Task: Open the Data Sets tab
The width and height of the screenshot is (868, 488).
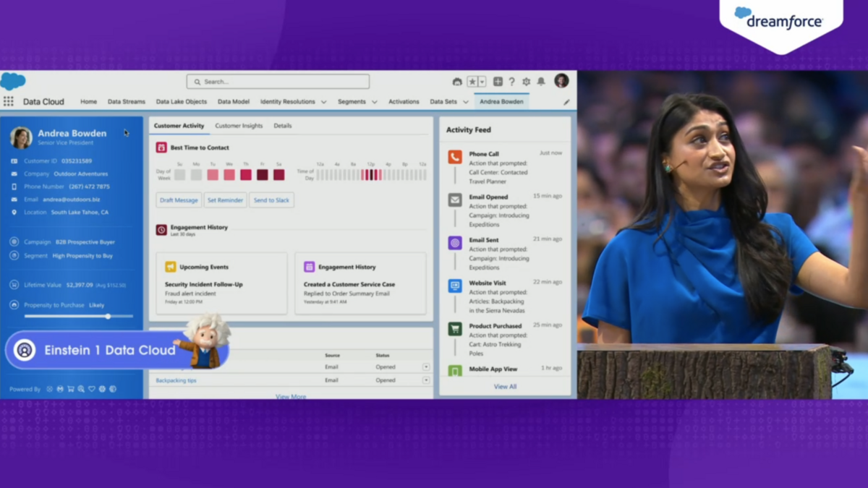Action: pyautogui.click(x=443, y=102)
